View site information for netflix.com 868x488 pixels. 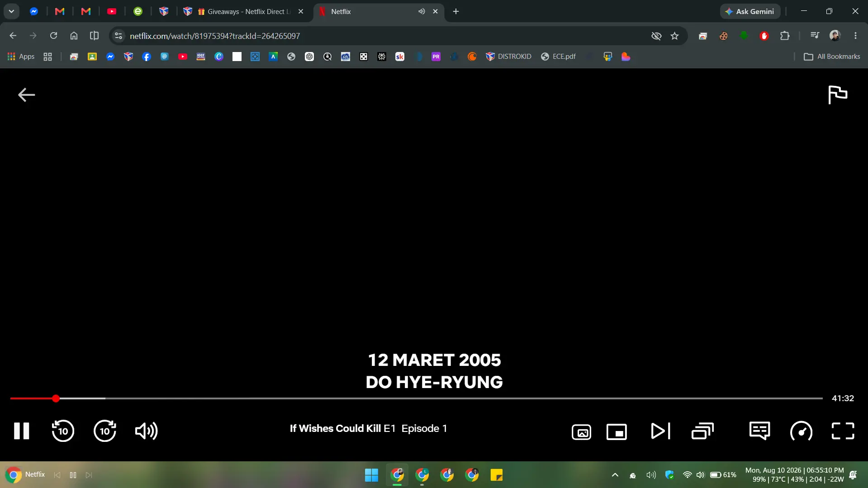click(x=119, y=36)
